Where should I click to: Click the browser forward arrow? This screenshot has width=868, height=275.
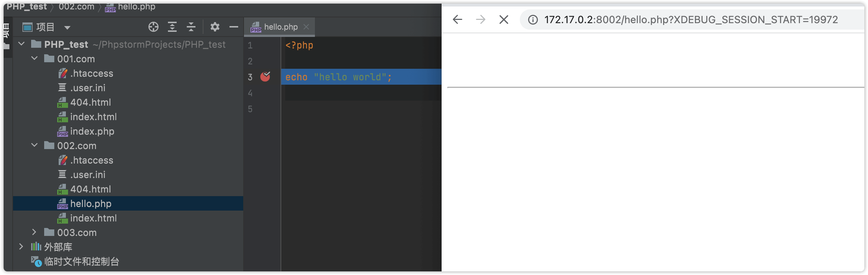tap(481, 20)
